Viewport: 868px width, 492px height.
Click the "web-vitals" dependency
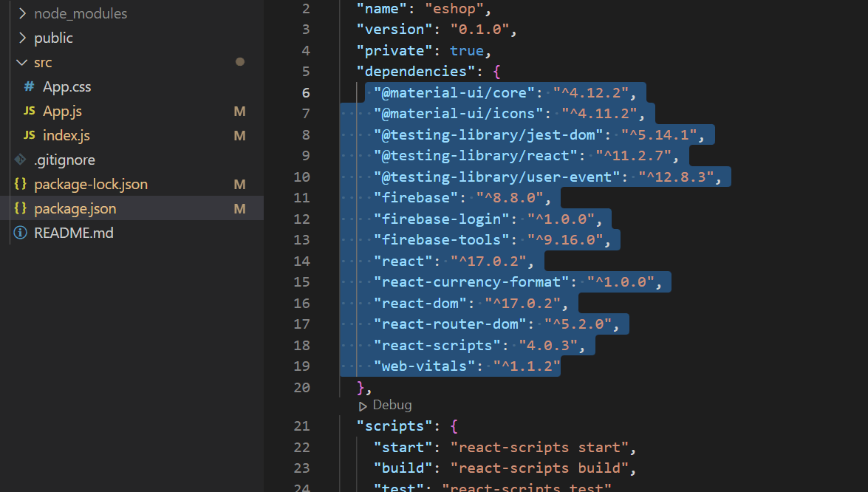[424, 366]
